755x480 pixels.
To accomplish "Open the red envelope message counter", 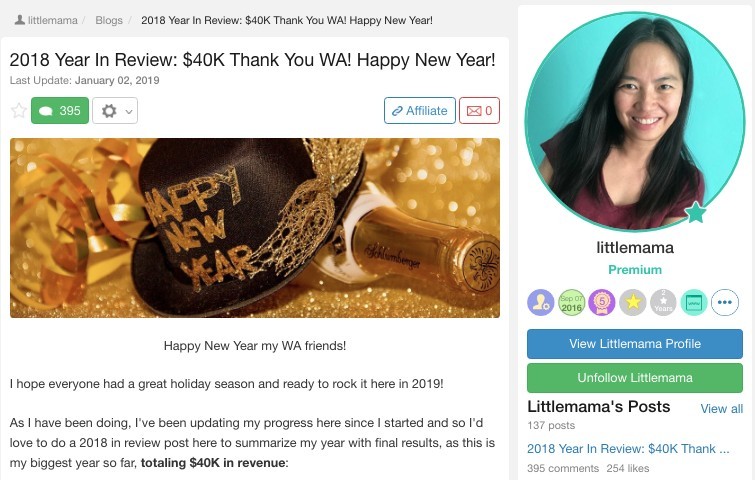I will pos(480,111).
